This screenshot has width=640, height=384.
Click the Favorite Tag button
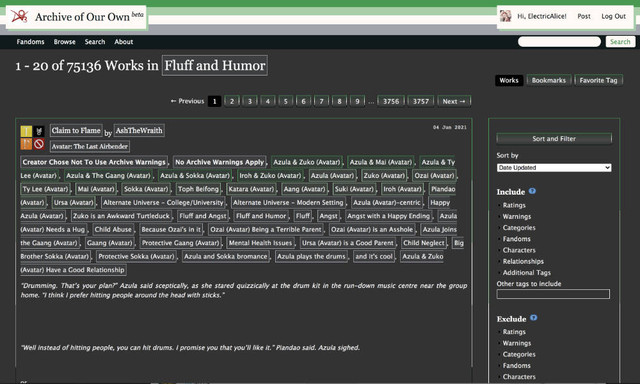click(x=598, y=80)
